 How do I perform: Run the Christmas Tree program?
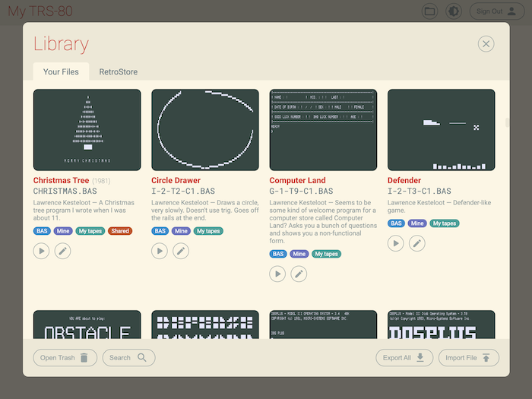[41, 251]
